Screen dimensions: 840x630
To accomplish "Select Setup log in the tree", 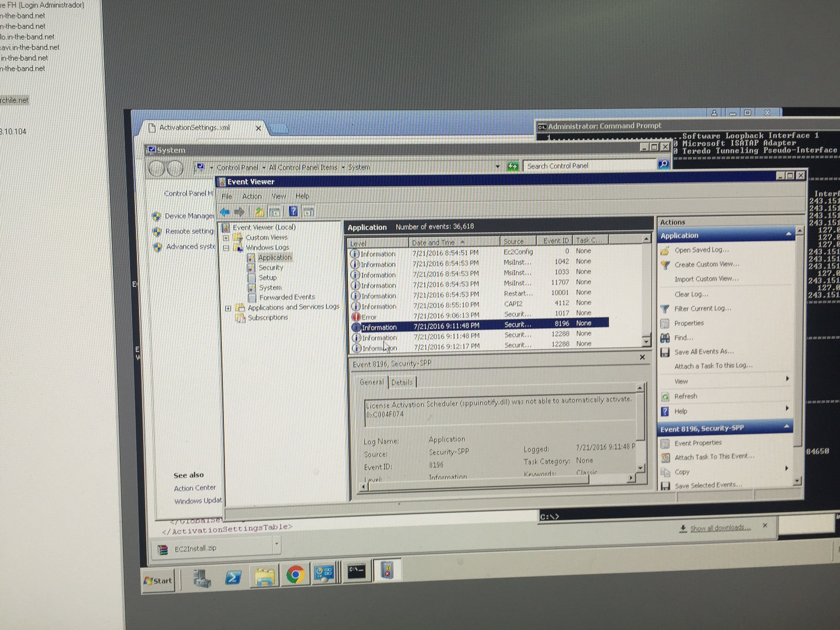I will pyautogui.click(x=268, y=277).
